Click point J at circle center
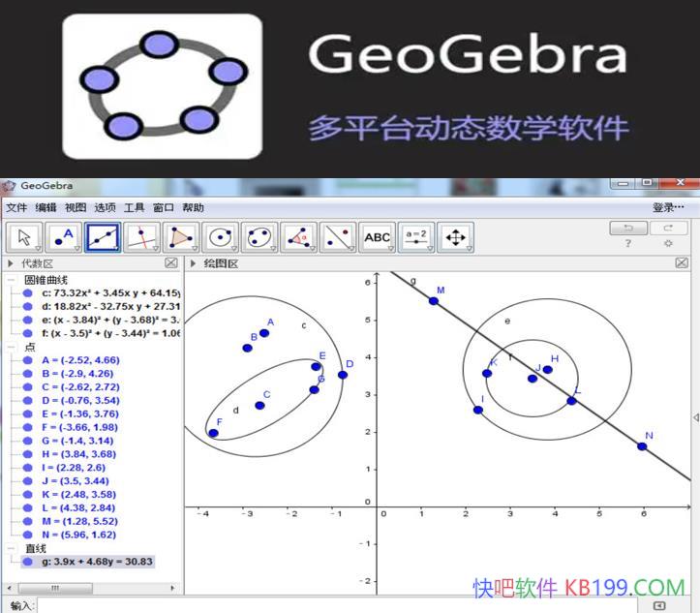The width and height of the screenshot is (700, 613). pos(533,379)
